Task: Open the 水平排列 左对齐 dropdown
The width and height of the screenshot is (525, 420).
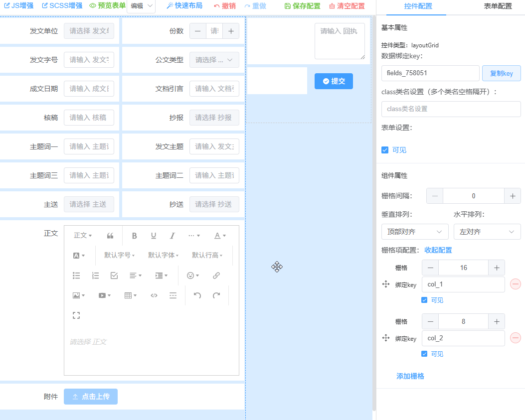Action: 487,232
